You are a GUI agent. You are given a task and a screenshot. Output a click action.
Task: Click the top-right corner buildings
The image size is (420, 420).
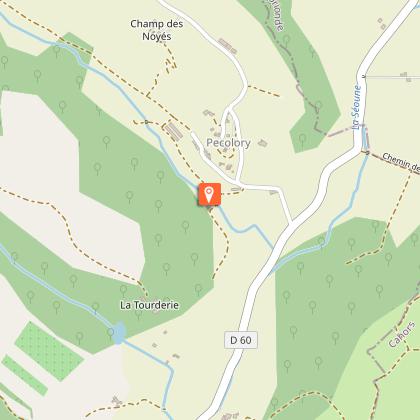(x=382, y=23)
